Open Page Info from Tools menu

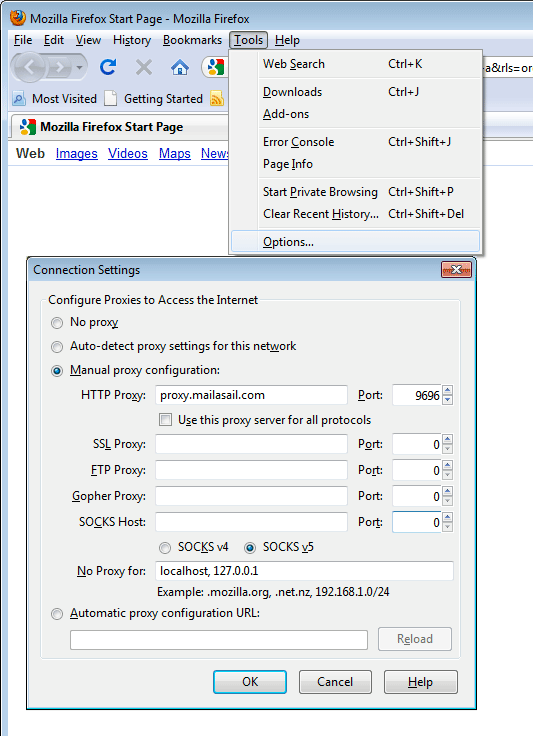coord(356,164)
